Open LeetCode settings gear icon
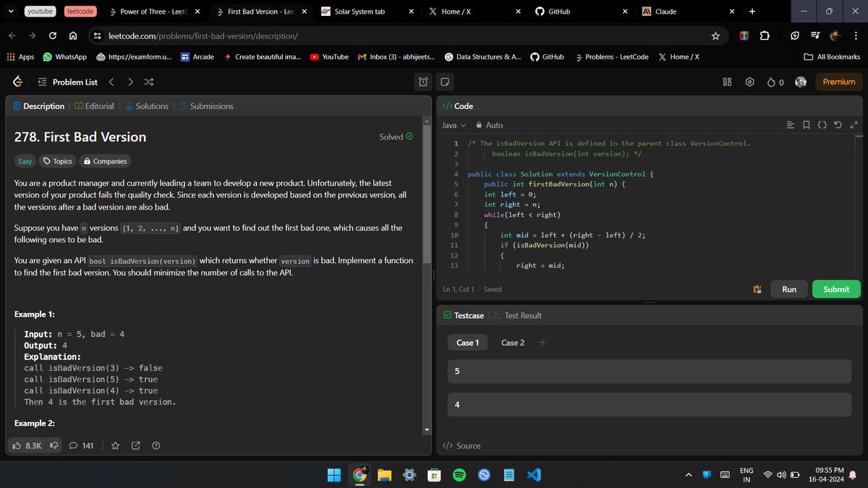 coord(750,82)
